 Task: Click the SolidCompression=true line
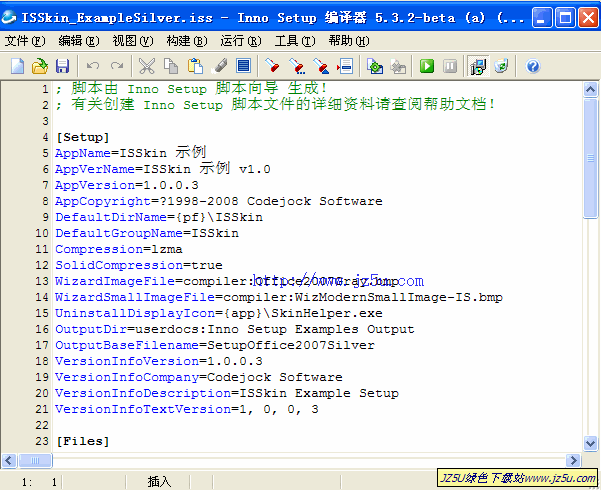[139, 265]
